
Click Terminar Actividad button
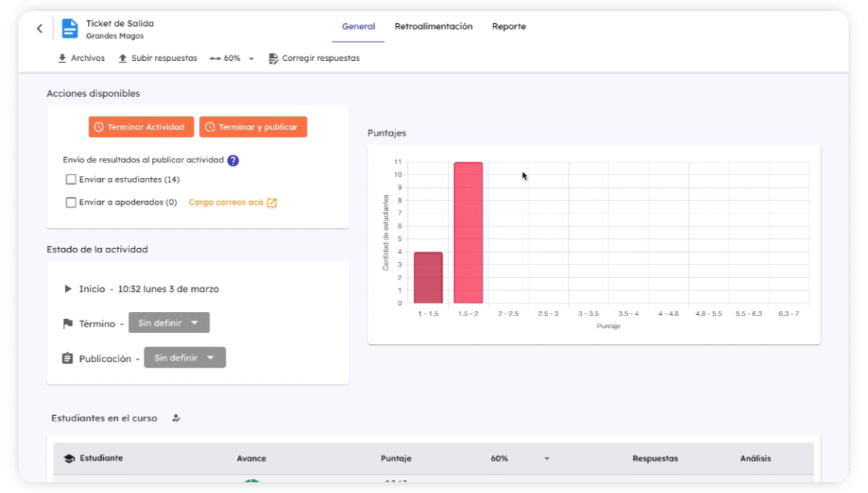point(139,127)
